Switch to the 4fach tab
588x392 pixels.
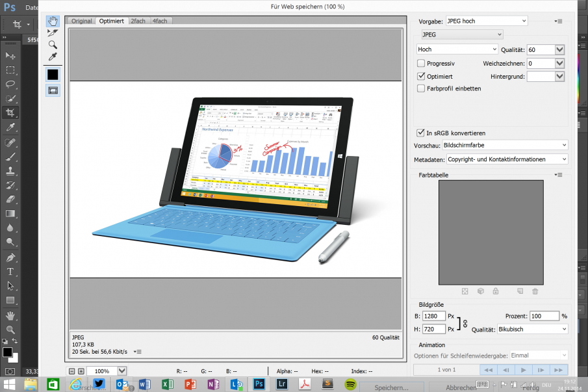(160, 21)
